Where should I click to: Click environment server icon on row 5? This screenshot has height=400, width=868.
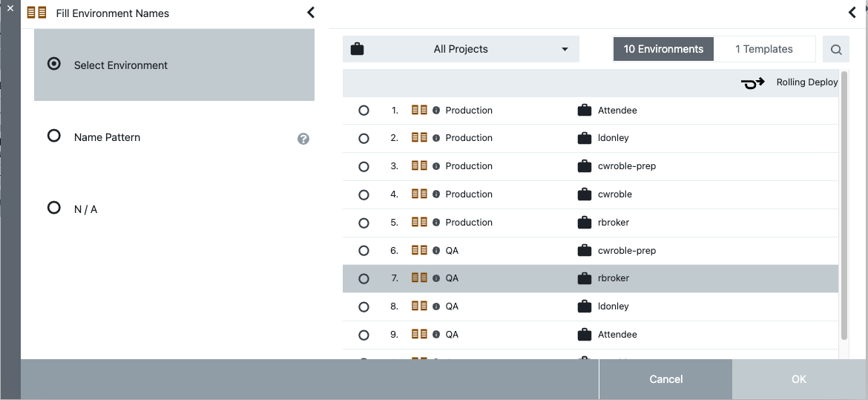(420, 222)
